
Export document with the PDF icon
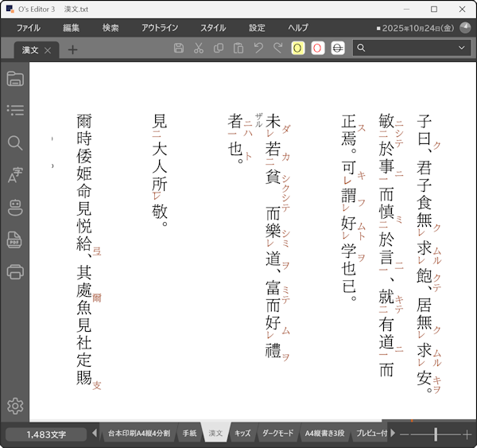pyautogui.click(x=14, y=240)
